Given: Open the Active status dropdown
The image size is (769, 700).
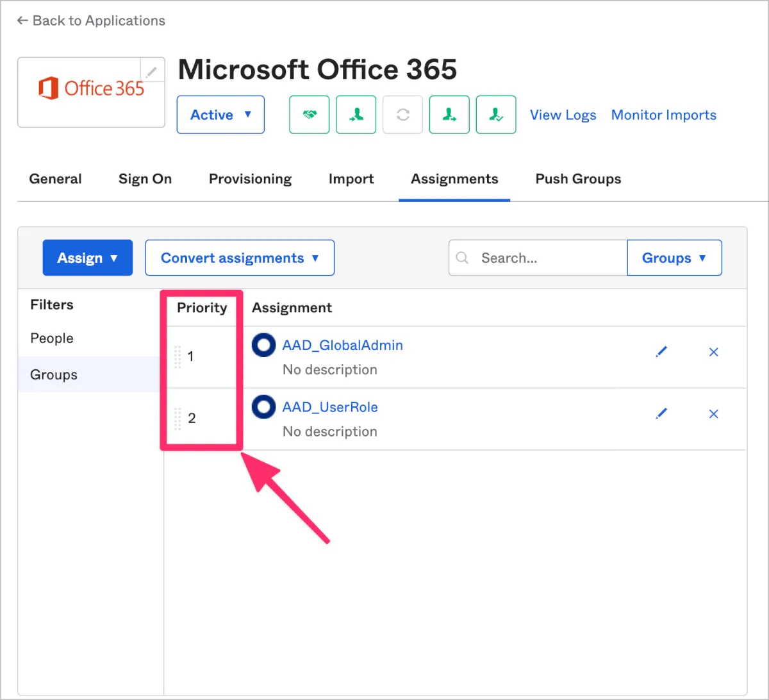Looking at the screenshot, I should tap(220, 115).
